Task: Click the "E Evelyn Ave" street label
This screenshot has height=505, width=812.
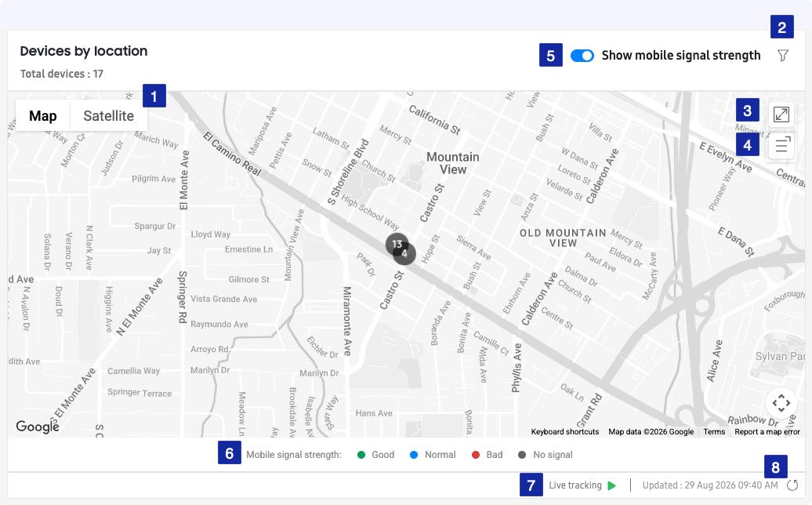Action: click(726, 157)
